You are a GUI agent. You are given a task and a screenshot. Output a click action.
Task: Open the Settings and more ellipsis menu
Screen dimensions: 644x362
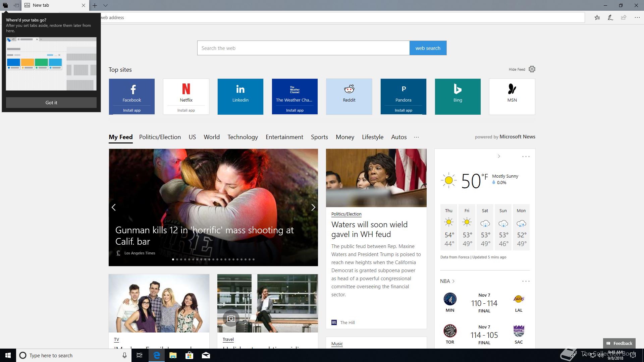pos(637,18)
